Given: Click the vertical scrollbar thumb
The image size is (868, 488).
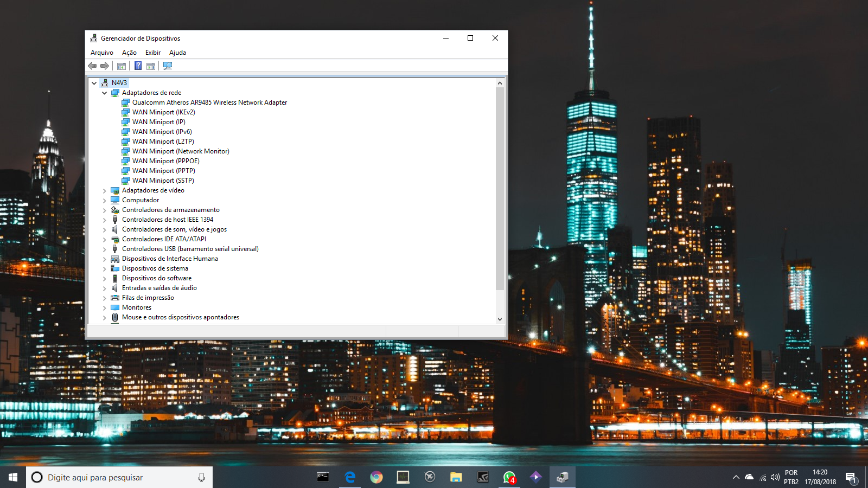Looking at the screenshot, I should 500,189.
